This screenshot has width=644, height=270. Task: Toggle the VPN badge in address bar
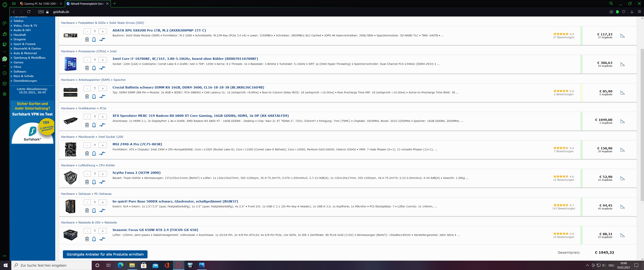pyautogui.click(x=41, y=12)
